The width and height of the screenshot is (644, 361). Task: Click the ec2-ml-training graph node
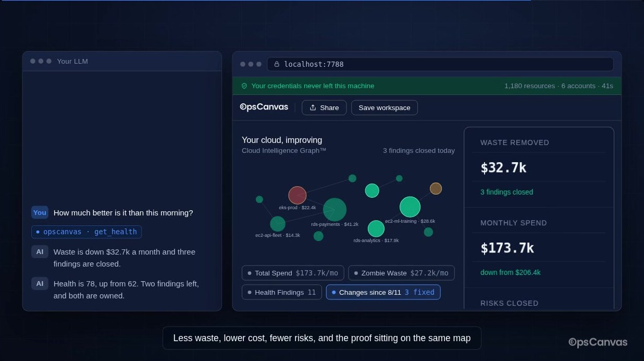click(410, 207)
